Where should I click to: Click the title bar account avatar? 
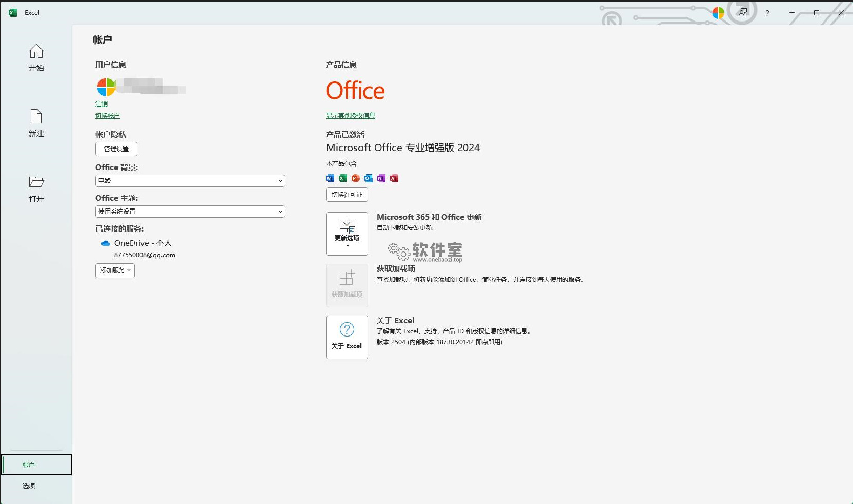point(718,13)
